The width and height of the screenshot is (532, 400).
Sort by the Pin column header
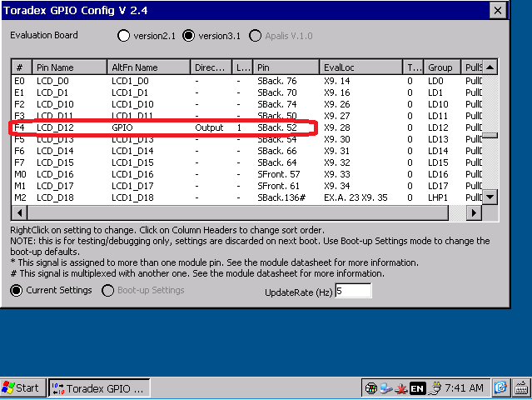coord(286,67)
